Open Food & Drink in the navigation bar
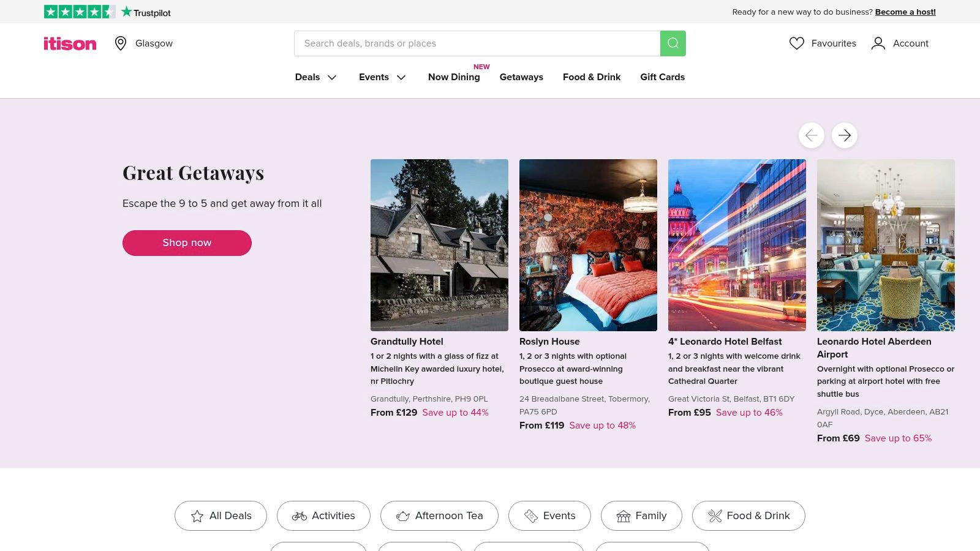The image size is (980, 551). (592, 77)
